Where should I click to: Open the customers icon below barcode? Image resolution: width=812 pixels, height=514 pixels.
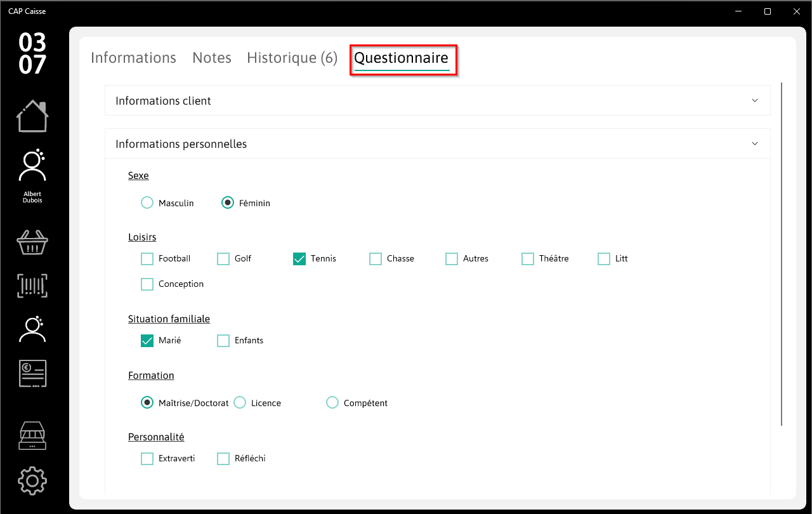click(x=32, y=329)
